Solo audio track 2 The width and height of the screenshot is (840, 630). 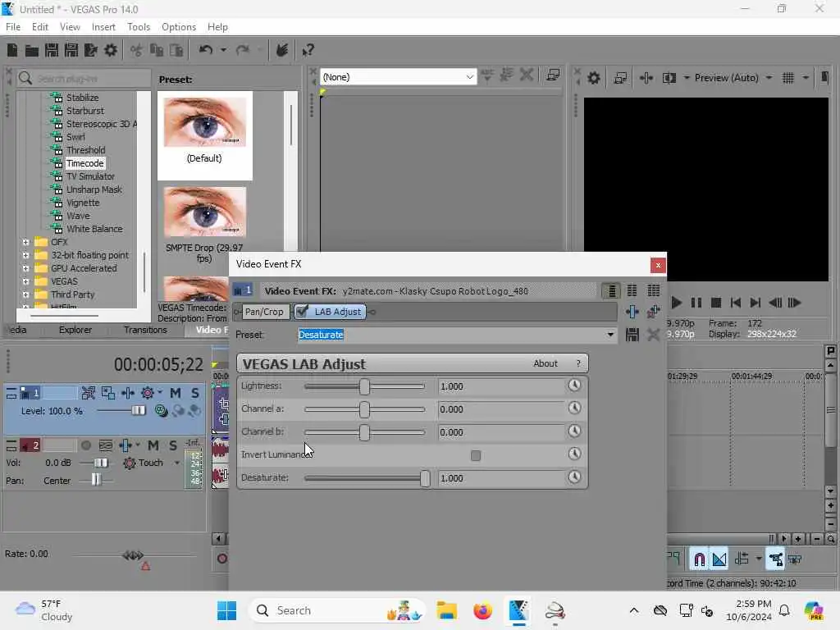173,445
